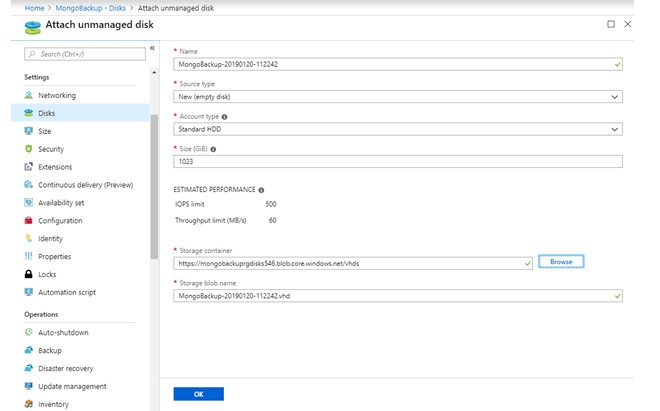Click the Search (Ctrl+/) box
Image resolution: width=660 pixels, height=411 pixels.
point(85,54)
